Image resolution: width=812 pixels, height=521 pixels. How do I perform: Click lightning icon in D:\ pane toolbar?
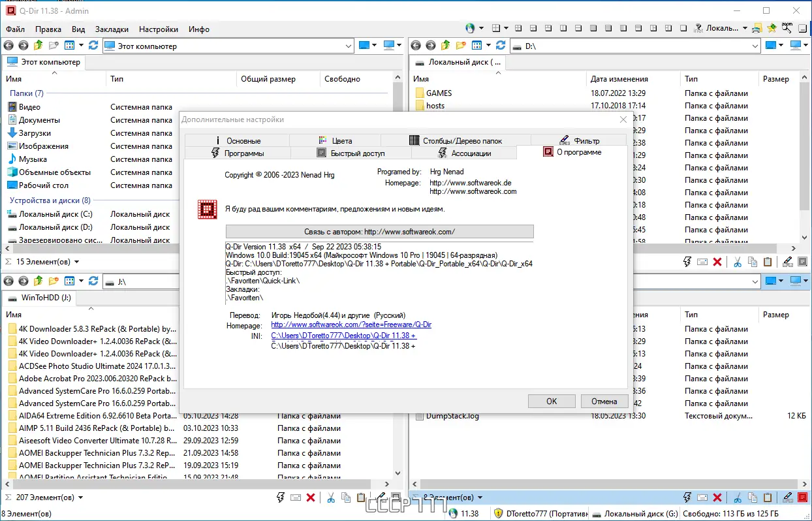tap(687, 262)
